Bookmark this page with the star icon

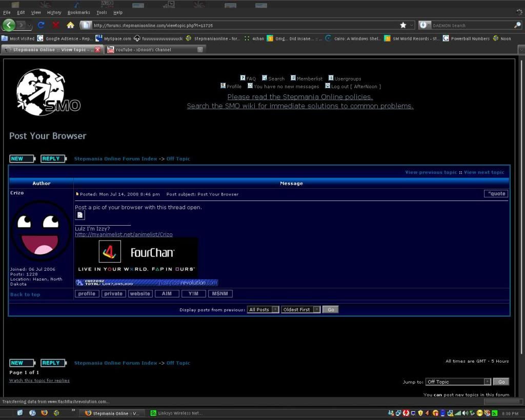[403, 25]
